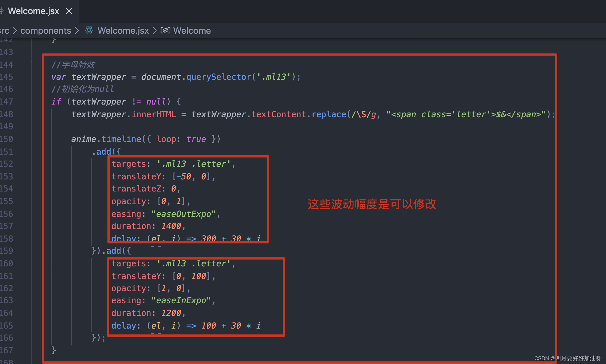This screenshot has height=364, width=606.
Task: Click the translateY 100 value
Action: coord(199,276)
